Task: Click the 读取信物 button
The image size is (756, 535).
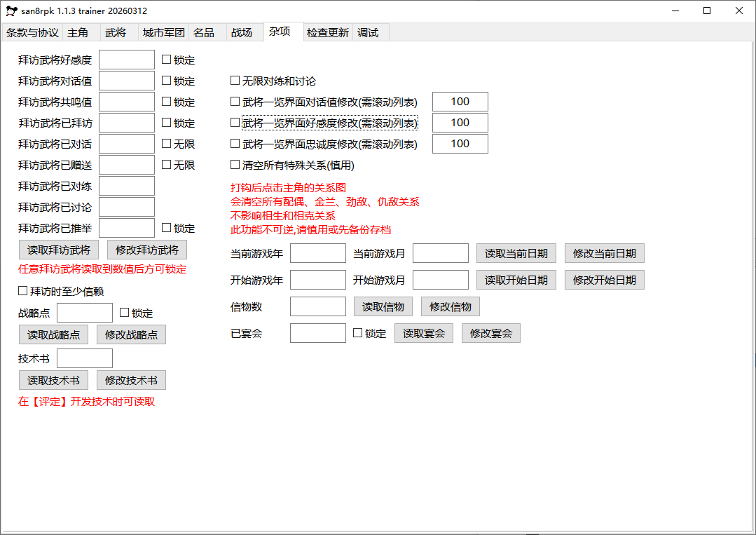Action: [x=383, y=306]
